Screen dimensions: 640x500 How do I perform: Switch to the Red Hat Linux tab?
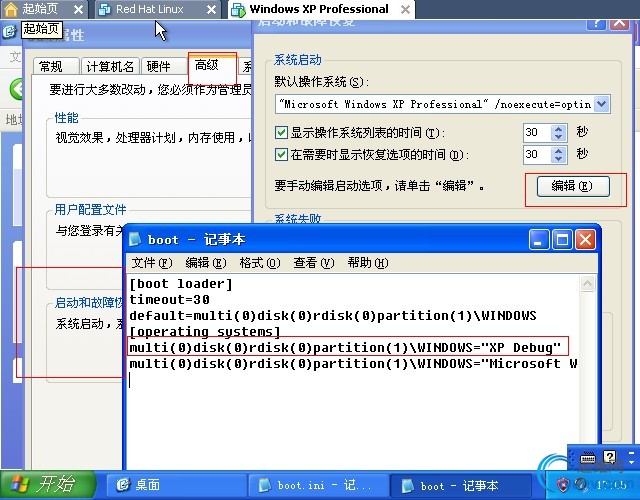149,9
